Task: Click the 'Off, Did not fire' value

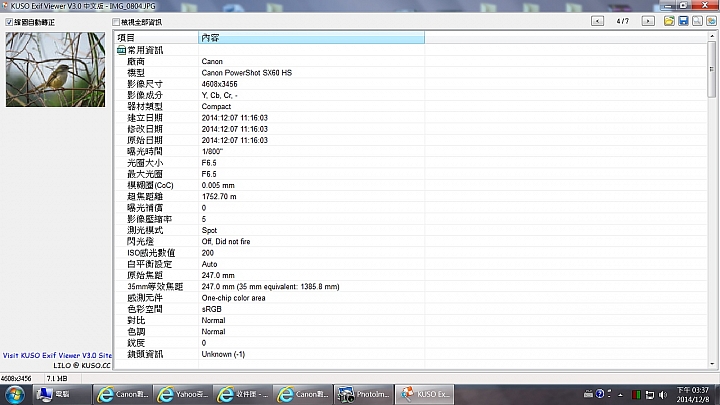Action: coord(226,242)
